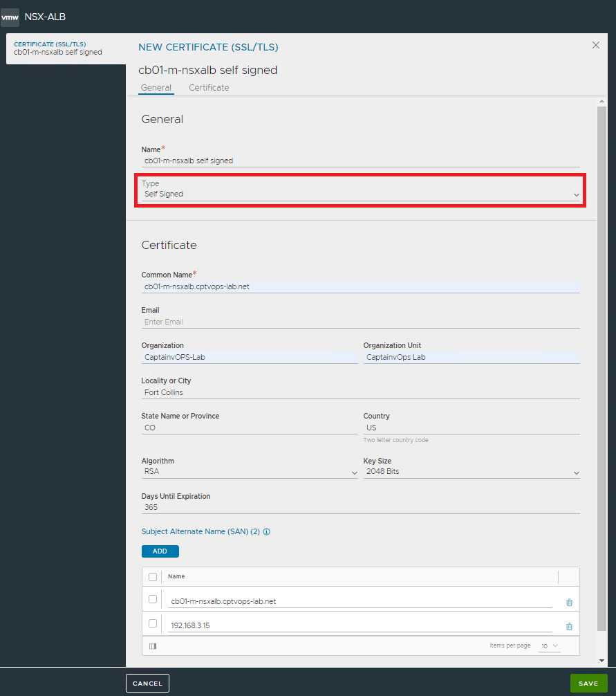This screenshot has height=696, width=616.
Task: Open the table column settings icon
Action: (x=153, y=646)
